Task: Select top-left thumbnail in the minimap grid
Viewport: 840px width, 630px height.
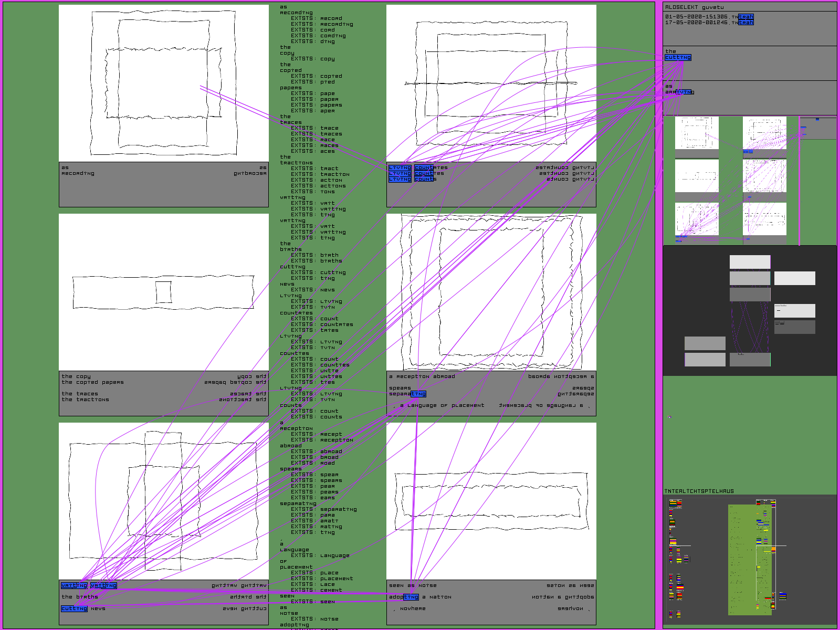Action: pyautogui.click(x=696, y=133)
